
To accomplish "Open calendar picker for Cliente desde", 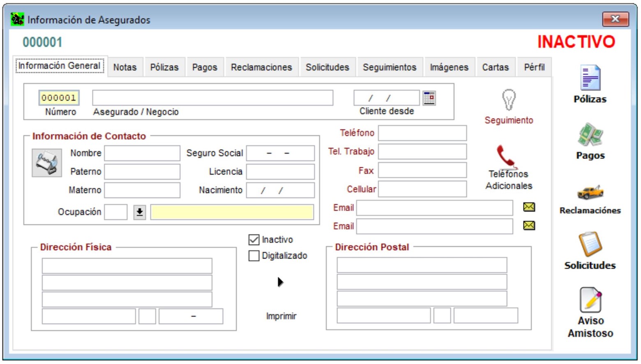I will point(429,98).
